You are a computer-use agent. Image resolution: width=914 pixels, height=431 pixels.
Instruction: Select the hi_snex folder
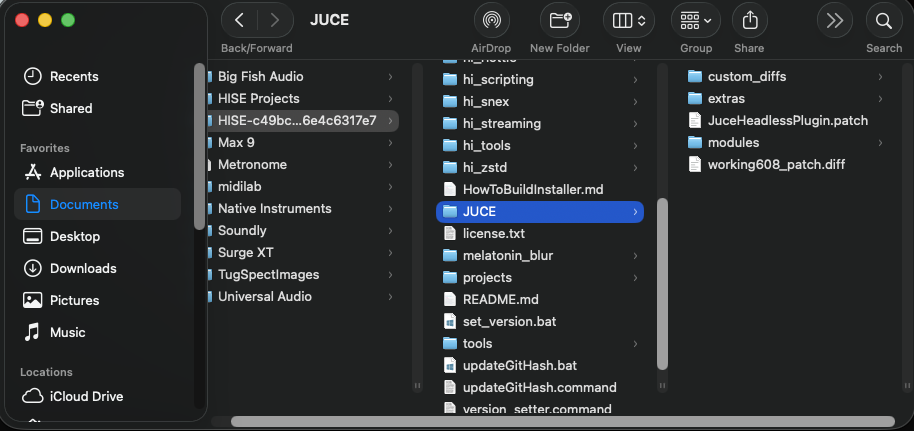pos(540,101)
